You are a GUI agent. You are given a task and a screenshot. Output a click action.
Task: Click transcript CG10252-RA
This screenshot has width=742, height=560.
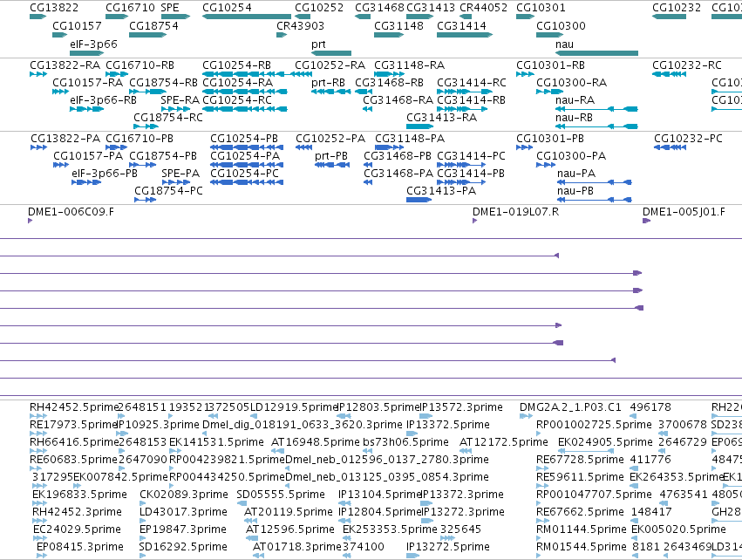click(x=330, y=65)
